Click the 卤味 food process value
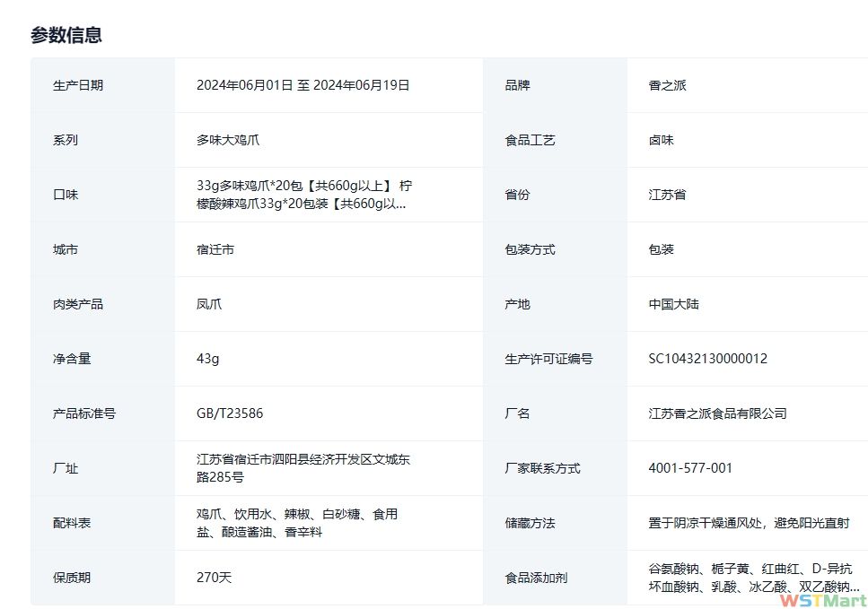The image size is (868, 609). pos(661,140)
